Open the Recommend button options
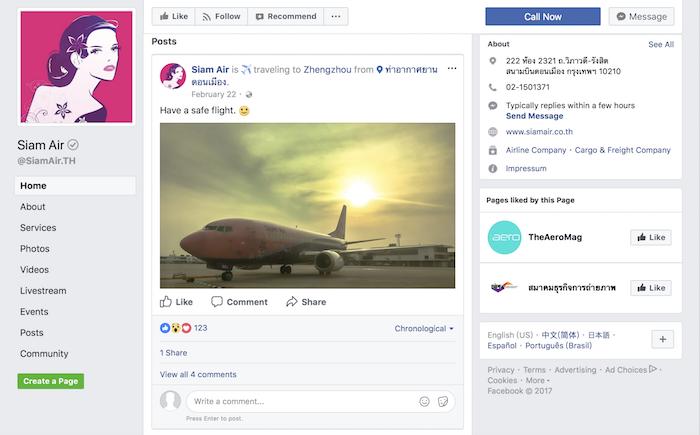The image size is (700, 435). [x=284, y=16]
